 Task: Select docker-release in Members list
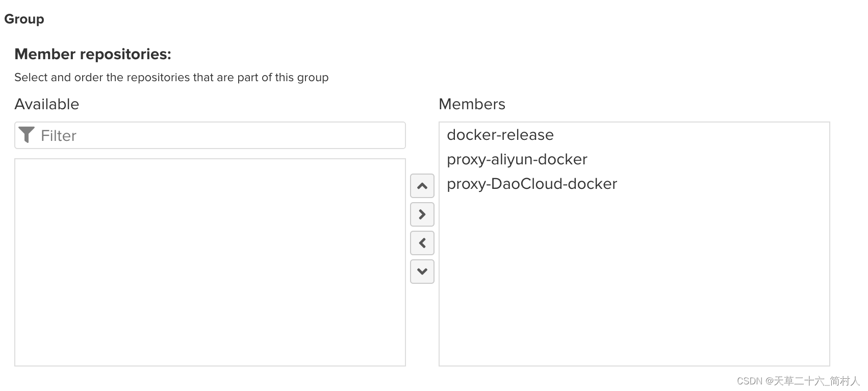[634, 135]
